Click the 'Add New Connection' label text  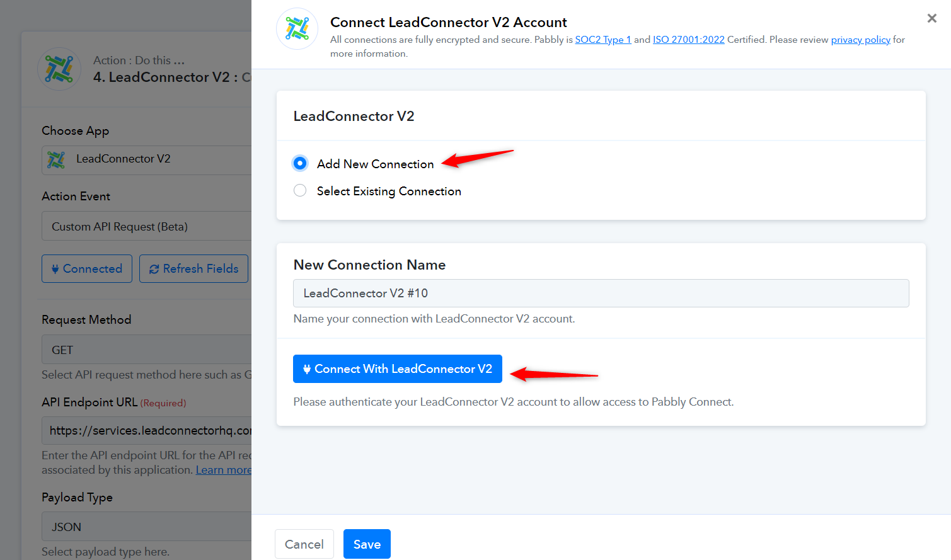(375, 164)
